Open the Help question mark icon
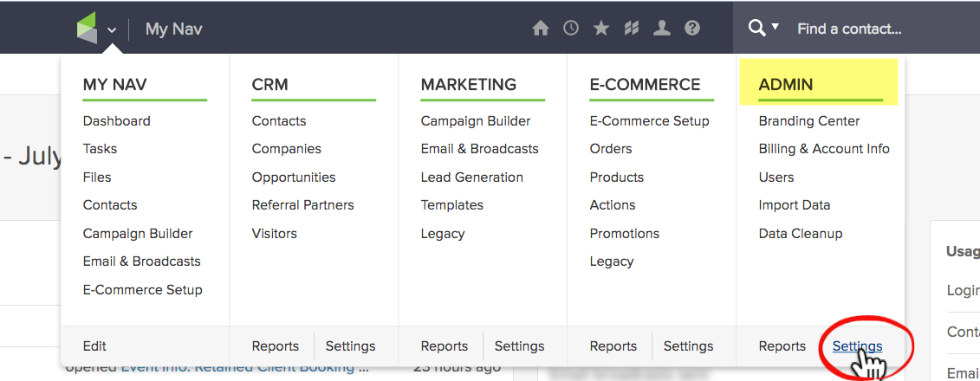This screenshot has width=980, height=381. [691, 29]
